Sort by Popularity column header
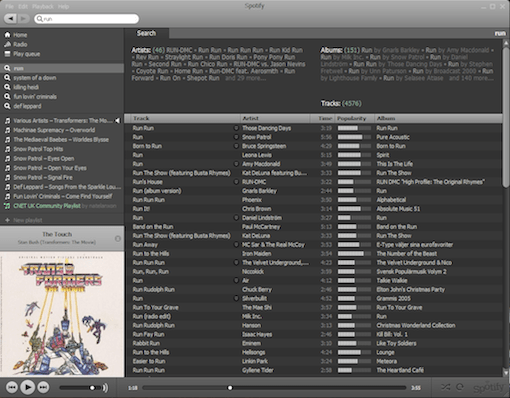The height and width of the screenshot is (398, 510). coord(354,118)
